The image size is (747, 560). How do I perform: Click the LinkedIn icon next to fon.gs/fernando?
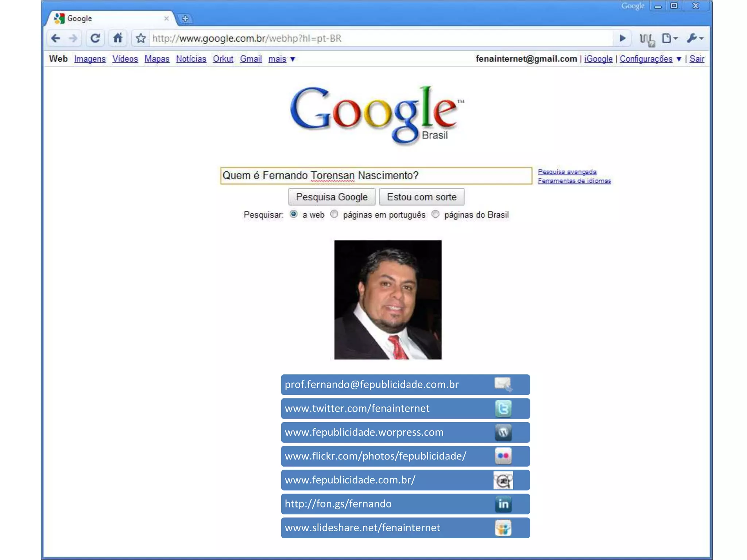tap(503, 504)
